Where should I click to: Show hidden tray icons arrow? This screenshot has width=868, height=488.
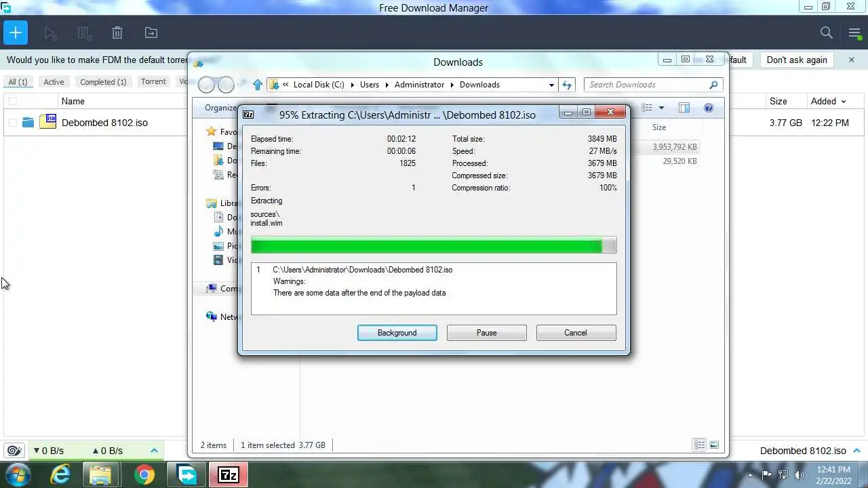750,475
